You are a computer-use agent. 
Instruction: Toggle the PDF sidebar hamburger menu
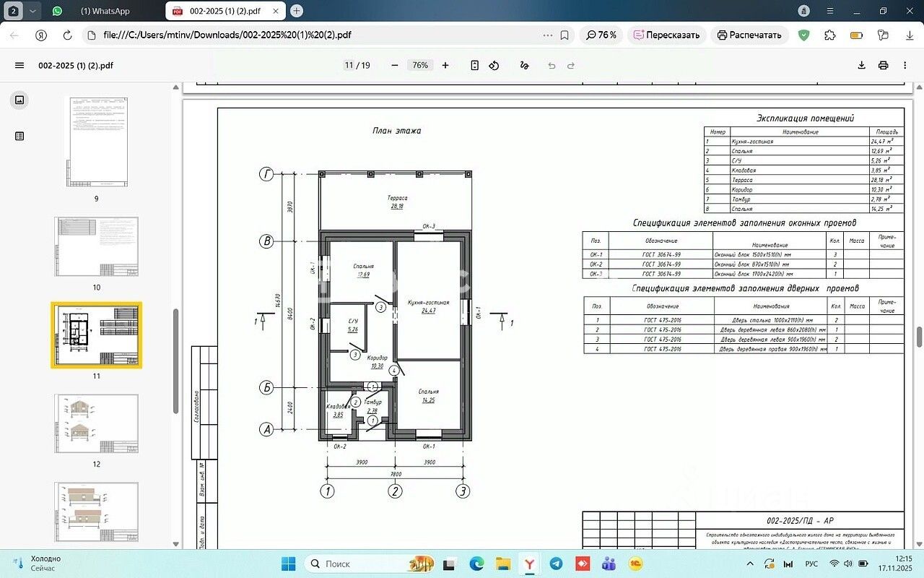(x=19, y=65)
